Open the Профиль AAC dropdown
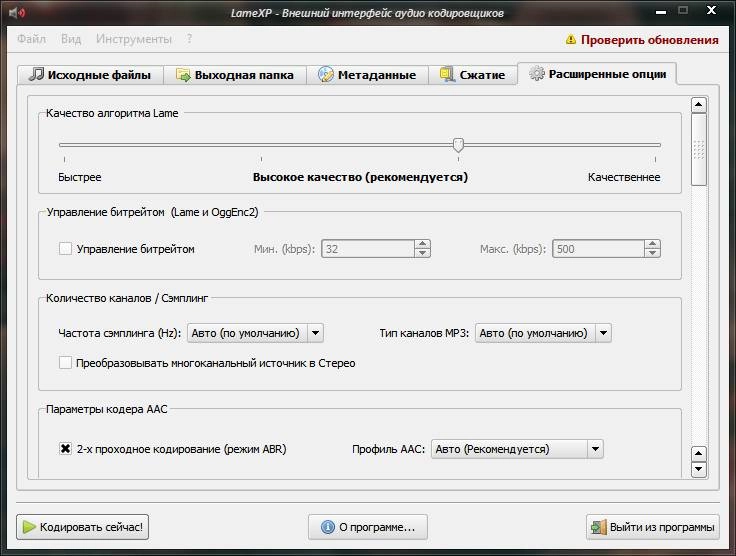This screenshot has width=736, height=556. (x=517, y=449)
